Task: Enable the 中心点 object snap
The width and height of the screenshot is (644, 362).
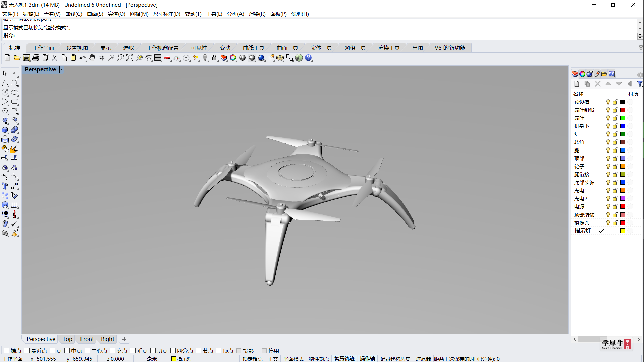Action: tap(87, 351)
